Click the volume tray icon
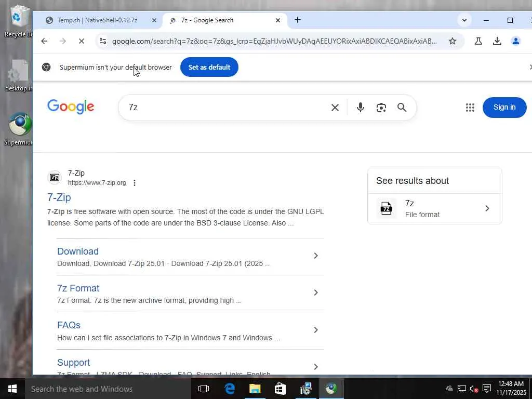Viewport: 532px width, 399px height. click(474, 389)
